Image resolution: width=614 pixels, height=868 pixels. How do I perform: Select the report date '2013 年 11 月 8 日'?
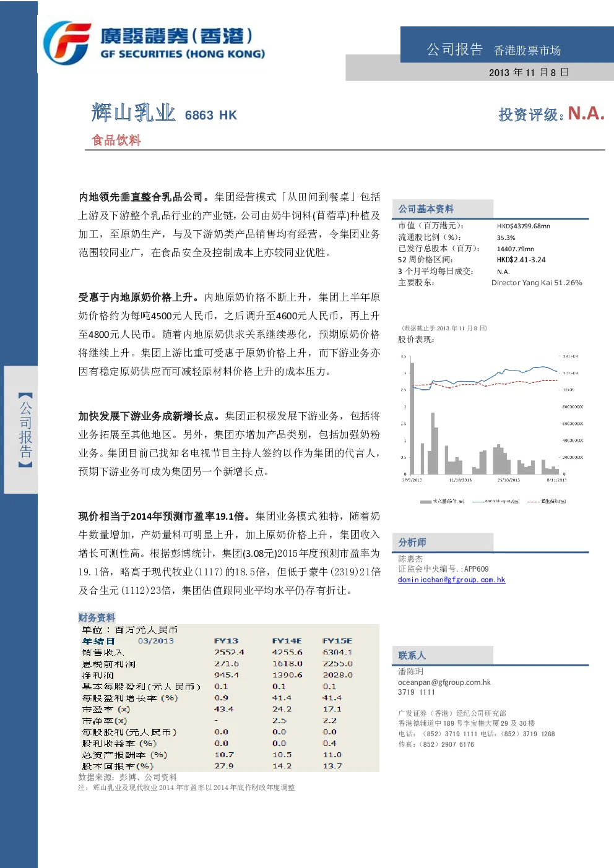pos(529,72)
